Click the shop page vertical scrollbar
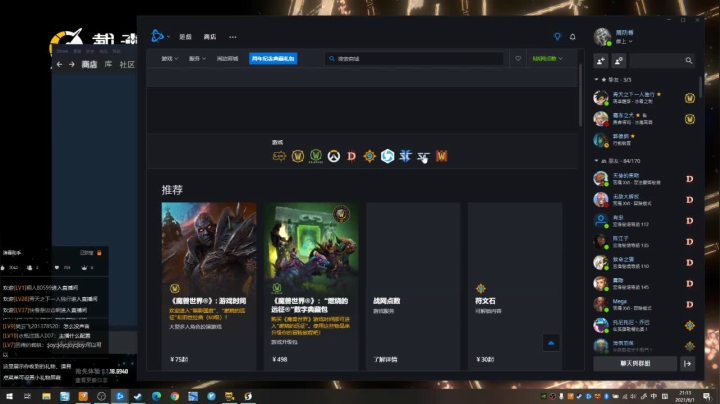The width and height of the screenshot is (720, 404). point(580,95)
